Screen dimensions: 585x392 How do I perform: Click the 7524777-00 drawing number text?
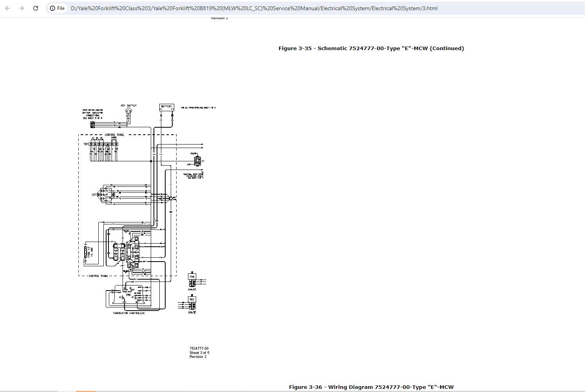(x=199, y=349)
